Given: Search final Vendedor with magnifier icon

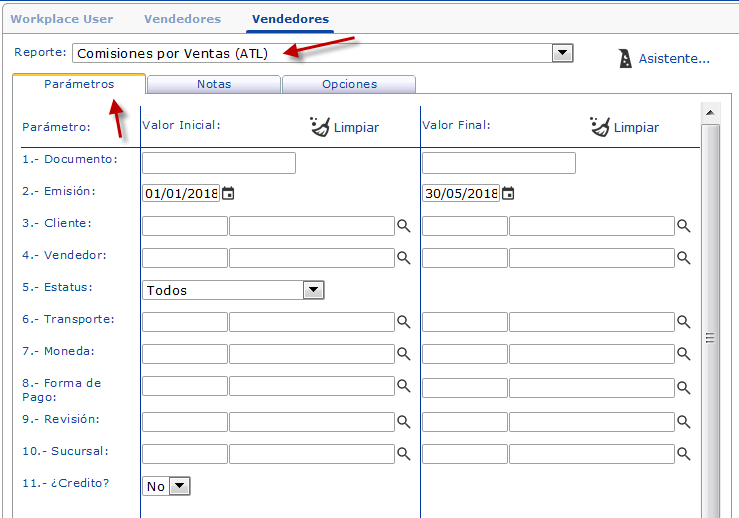Looking at the screenshot, I should click(x=683, y=258).
